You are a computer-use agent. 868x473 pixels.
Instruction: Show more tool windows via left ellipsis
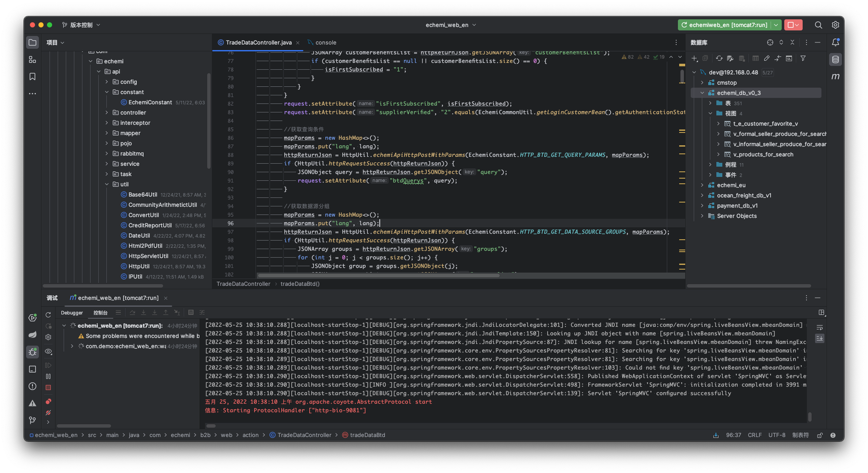32,93
